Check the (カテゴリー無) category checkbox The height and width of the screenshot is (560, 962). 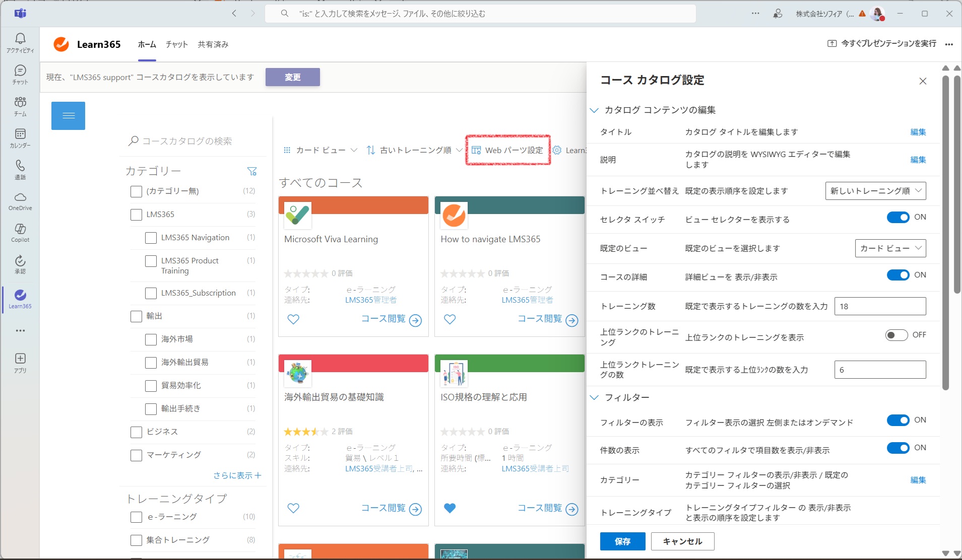click(136, 191)
